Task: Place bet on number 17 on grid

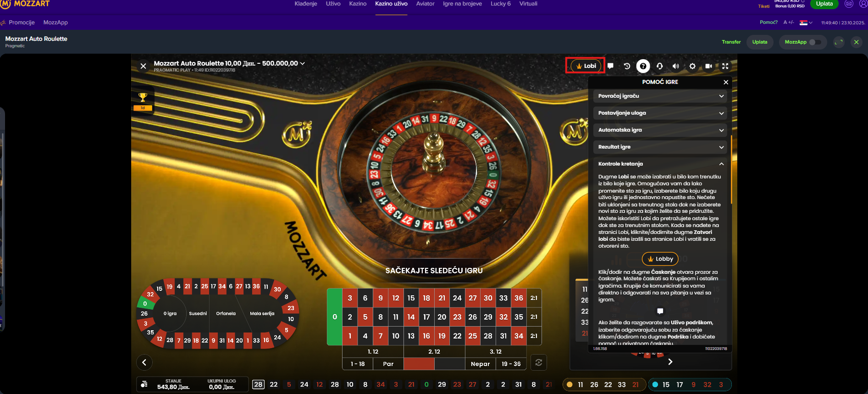Action: pyautogui.click(x=426, y=316)
